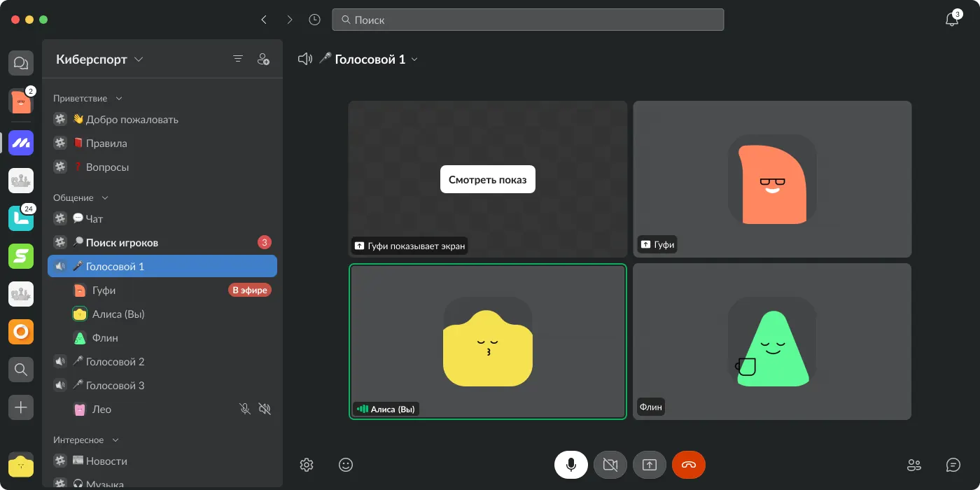
Task: Go back with the left arrow
Action: pos(264,20)
